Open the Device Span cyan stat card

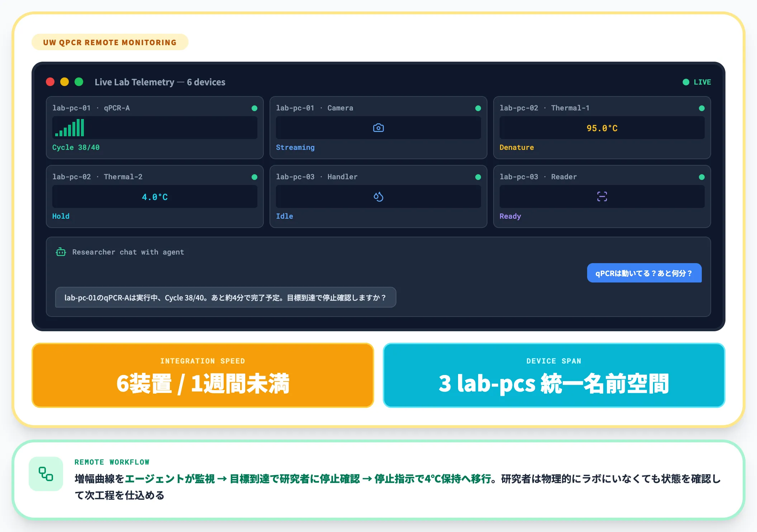554,375
